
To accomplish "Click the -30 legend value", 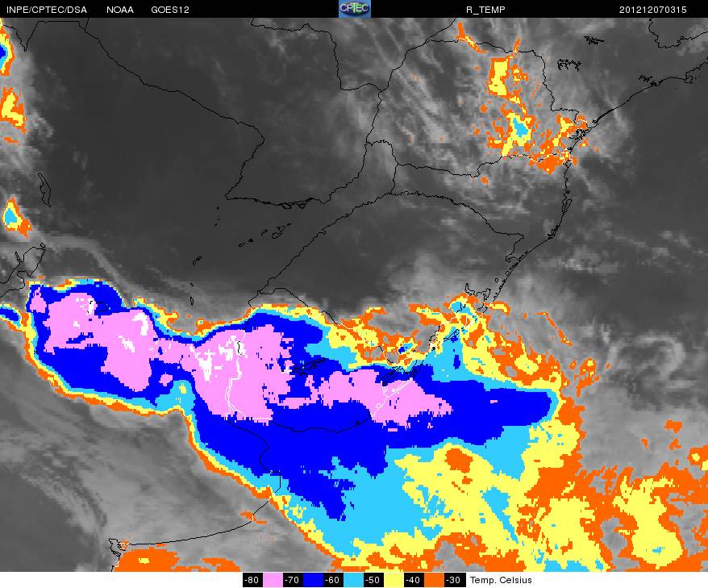I will pos(454,580).
